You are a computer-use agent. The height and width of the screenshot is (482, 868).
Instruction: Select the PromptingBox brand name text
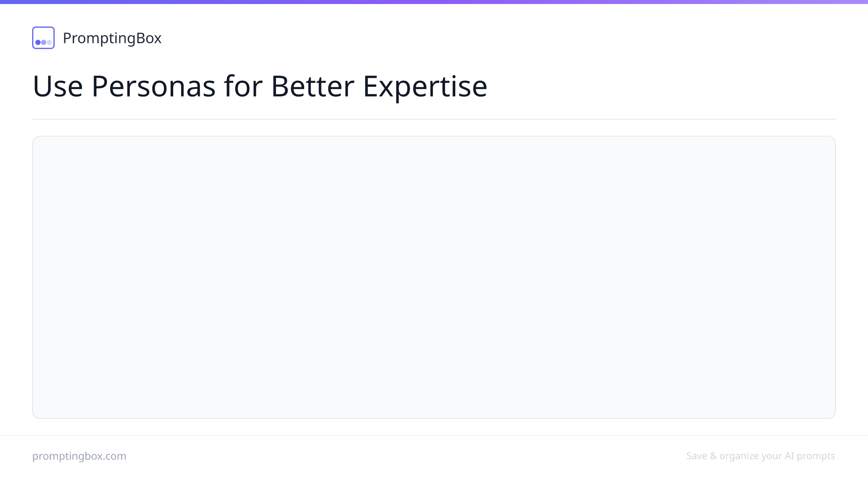pos(112,38)
